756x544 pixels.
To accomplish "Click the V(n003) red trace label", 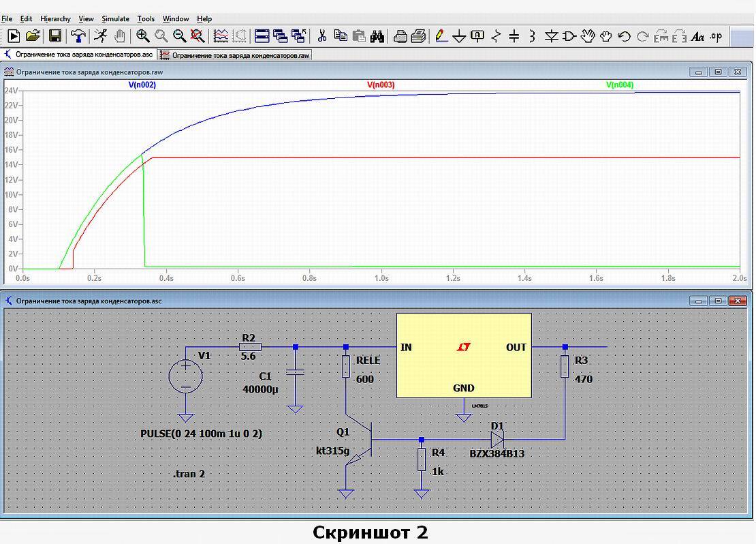I will click(x=381, y=85).
